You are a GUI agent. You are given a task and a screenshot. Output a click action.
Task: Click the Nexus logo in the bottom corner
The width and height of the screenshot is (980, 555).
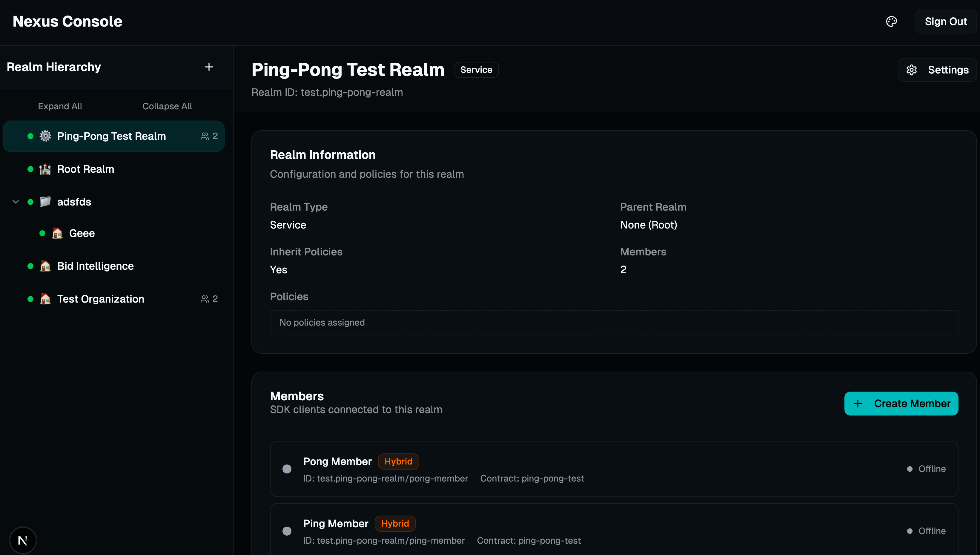(x=24, y=539)
